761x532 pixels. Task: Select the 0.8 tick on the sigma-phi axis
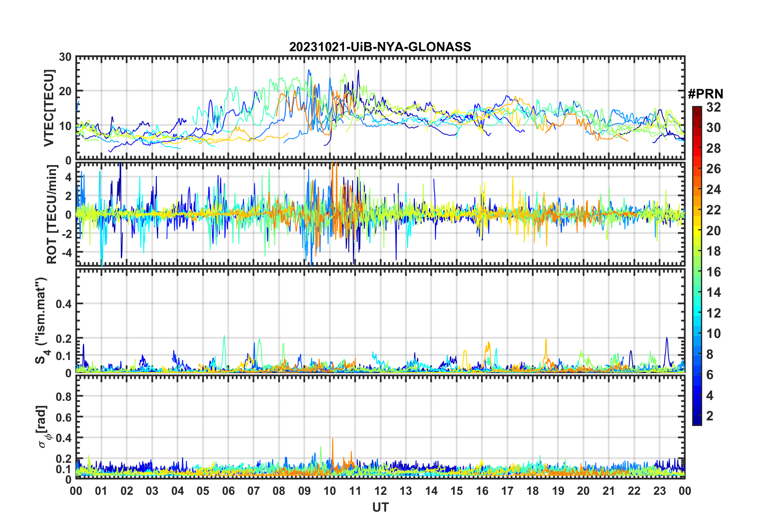pos(64,396)
